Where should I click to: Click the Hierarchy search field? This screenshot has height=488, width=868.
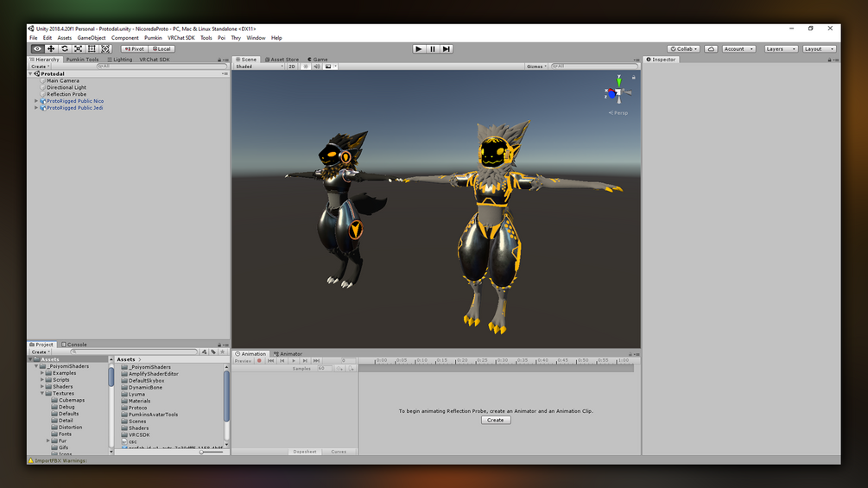(x=162, y=67)
